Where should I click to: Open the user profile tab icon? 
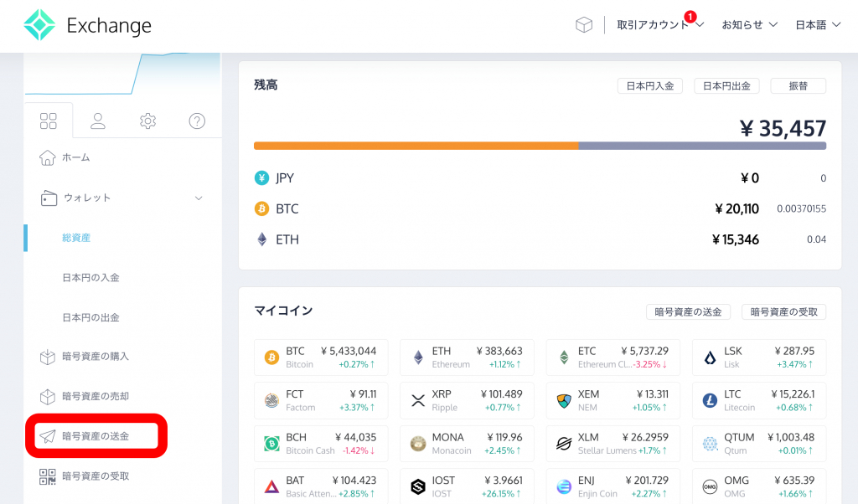[98, 121]
